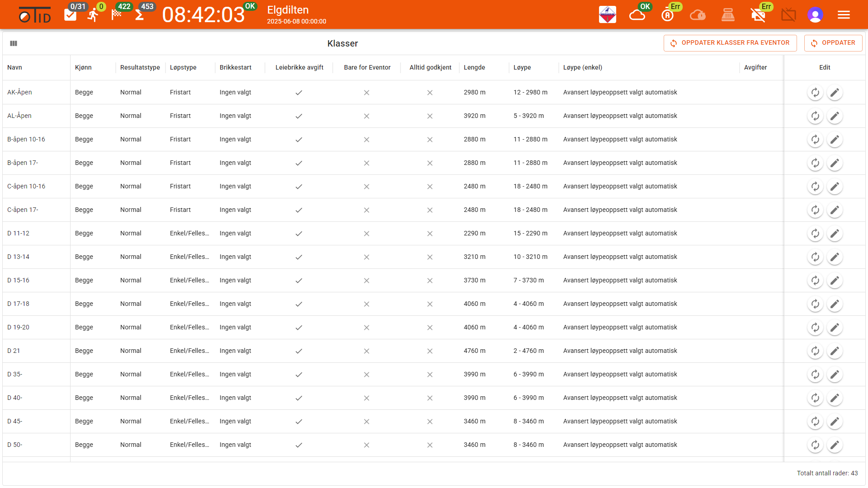The width and height of the screenshot is (868, 488).
Task: Click the finish flag icon showing 422
Action: [117, 14]
